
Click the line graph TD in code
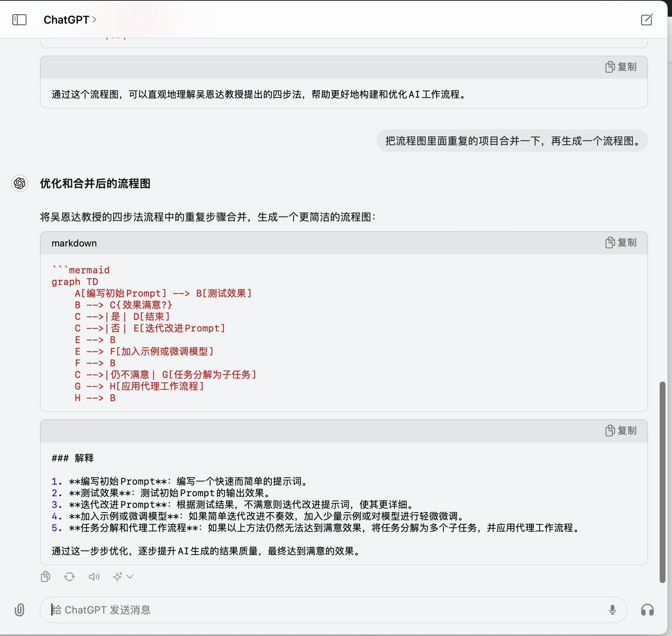pos(75,282)
